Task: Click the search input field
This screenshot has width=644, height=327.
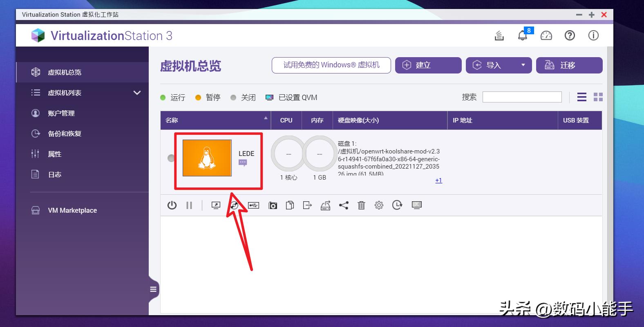Action: pos(522,97)
